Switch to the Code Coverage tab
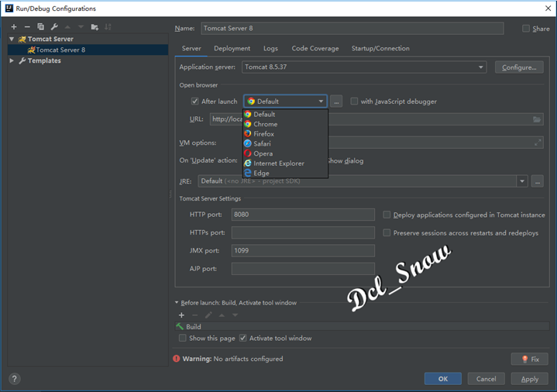 pyautogui.click(x=315, y=48)
